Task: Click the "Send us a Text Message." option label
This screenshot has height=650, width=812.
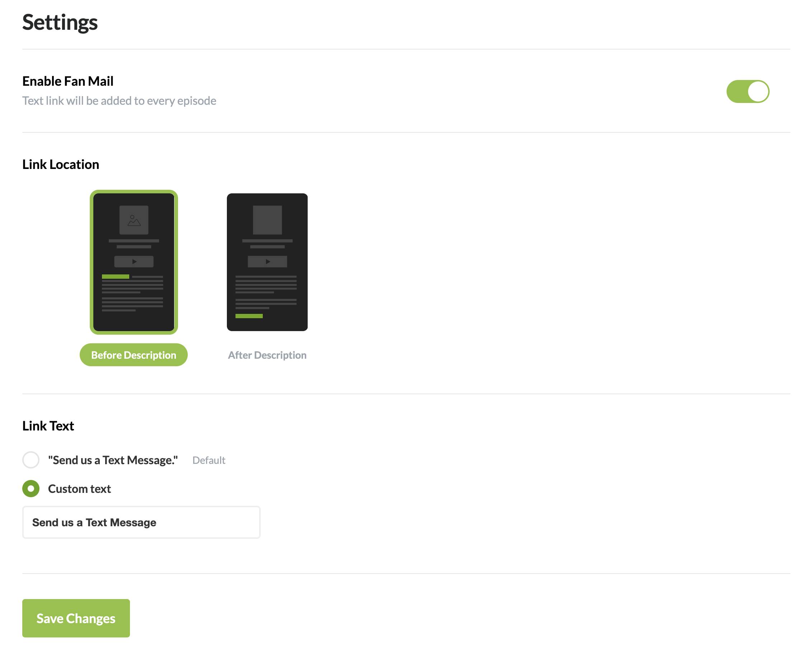Action: tap(113, 460)
